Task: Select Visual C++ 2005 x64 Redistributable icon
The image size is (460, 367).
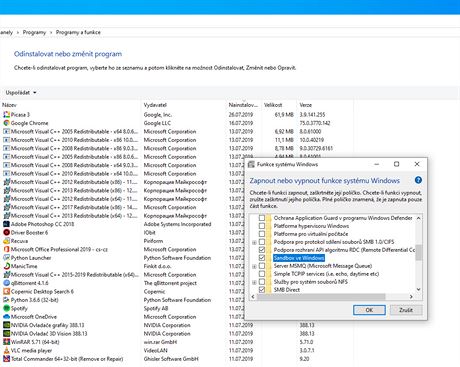Action: (6, 131)
